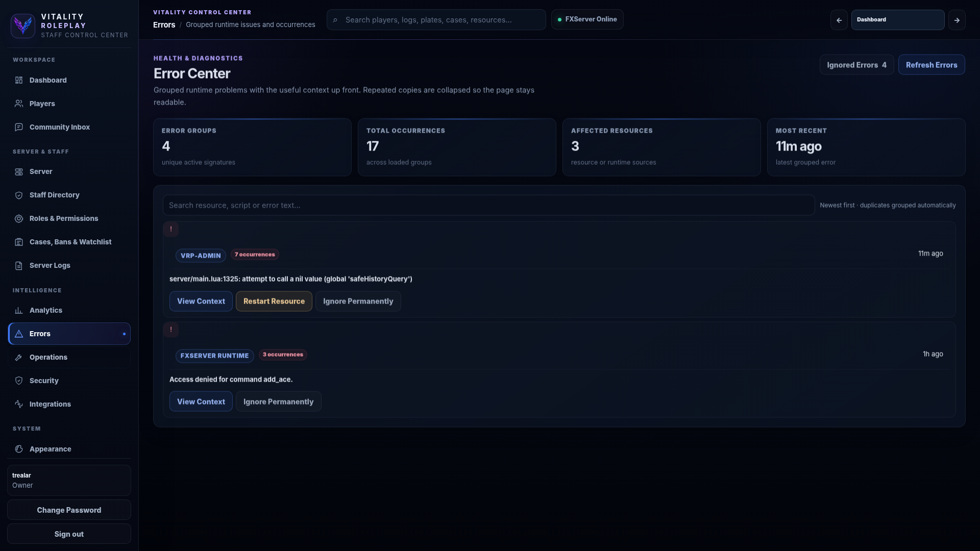Open Community Inbox message icon

tap(19, 127)
